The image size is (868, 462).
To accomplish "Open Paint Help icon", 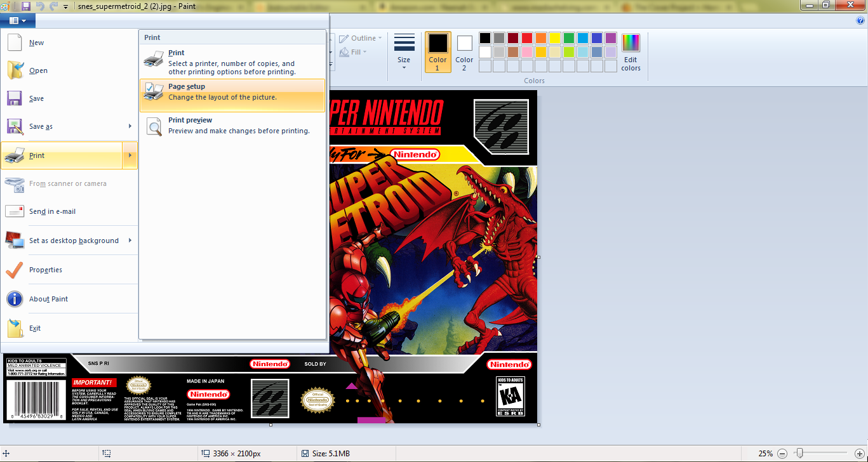I will [860, 20].
